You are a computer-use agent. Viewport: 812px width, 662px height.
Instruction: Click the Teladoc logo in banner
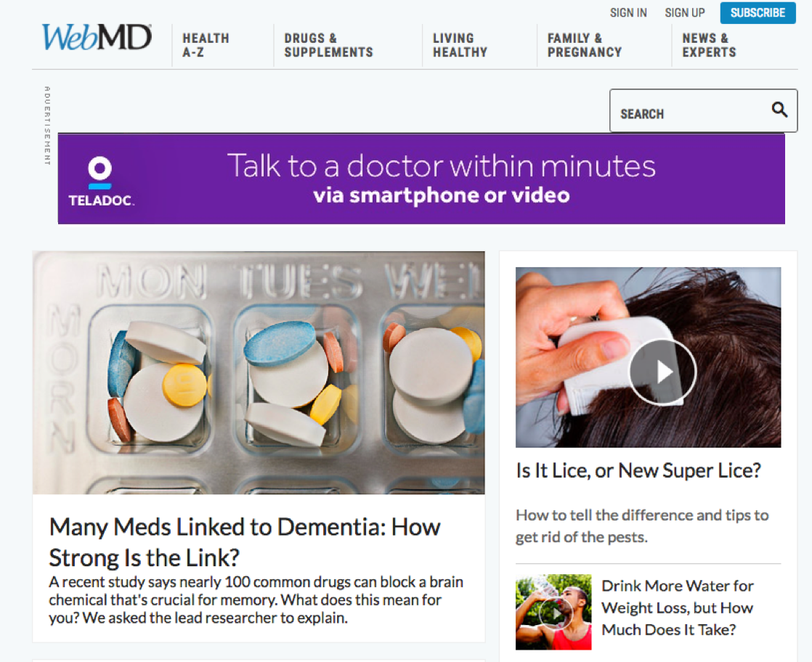(x=100, y=181)
